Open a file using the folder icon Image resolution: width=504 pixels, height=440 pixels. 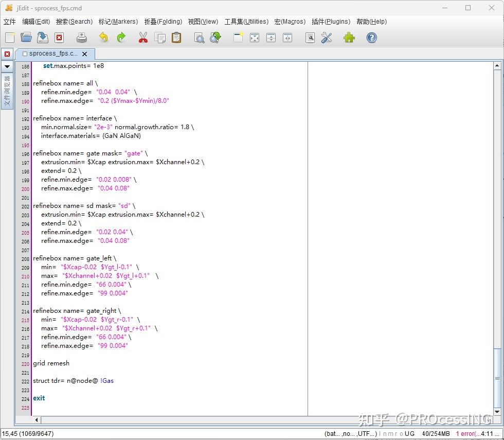point(26,38)
